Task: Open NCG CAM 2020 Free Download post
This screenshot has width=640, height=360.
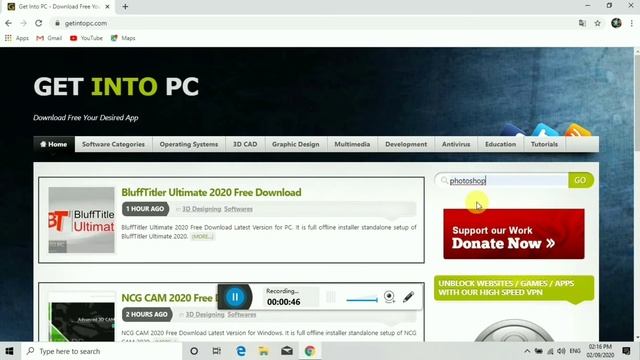Action: (168, 298)
